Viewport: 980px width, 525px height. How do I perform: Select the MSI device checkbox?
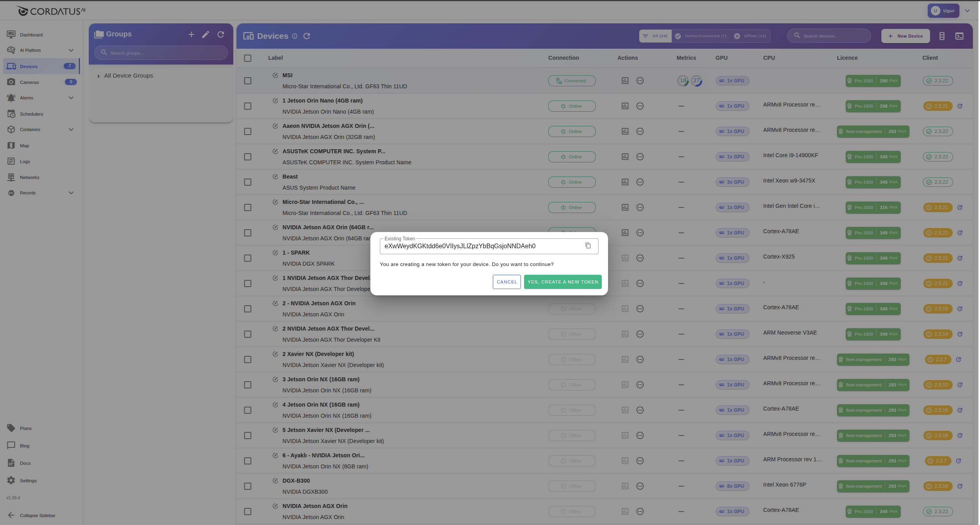pyautogui.click(x=248, y=81)
